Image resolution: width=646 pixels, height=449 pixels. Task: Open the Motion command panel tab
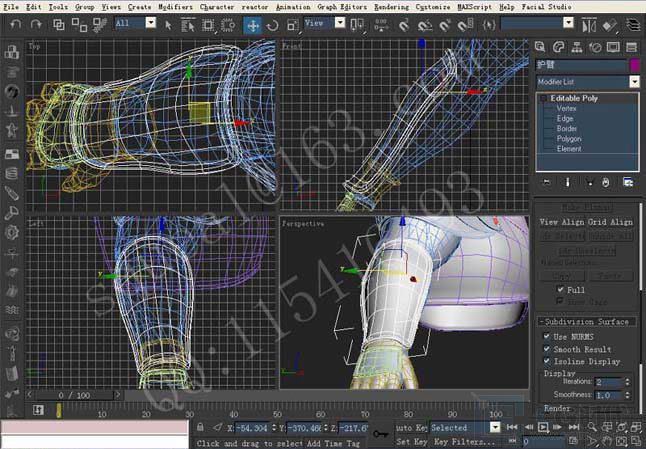595,47
